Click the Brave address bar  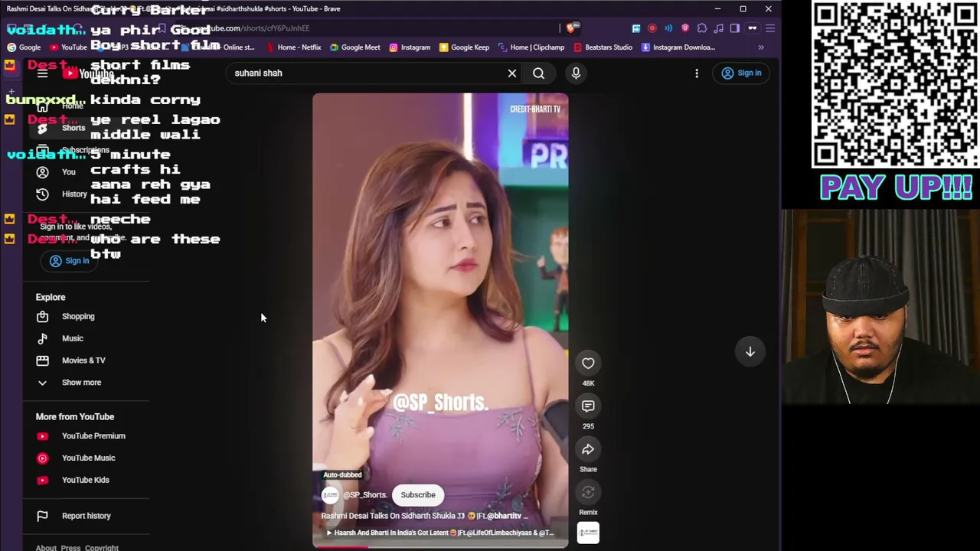point(367,28)
